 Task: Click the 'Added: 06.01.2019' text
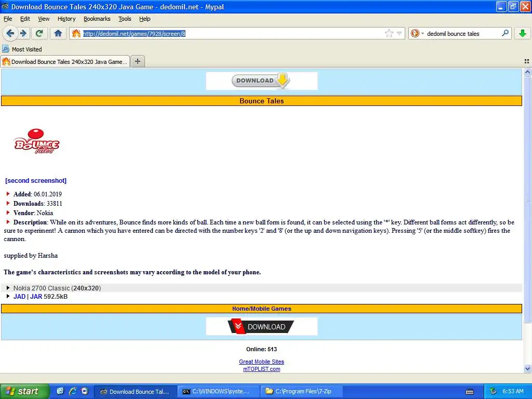pos(37,194)
